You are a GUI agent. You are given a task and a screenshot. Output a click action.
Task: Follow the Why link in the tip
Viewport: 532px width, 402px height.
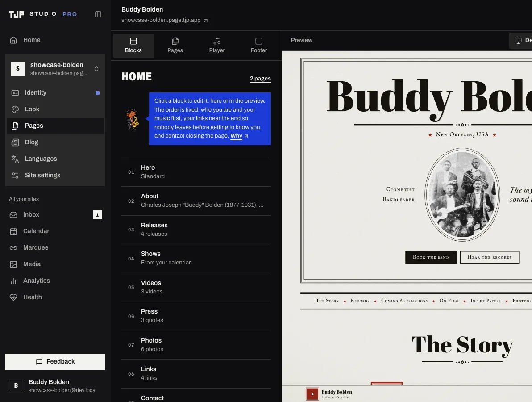tap(237, 136)
